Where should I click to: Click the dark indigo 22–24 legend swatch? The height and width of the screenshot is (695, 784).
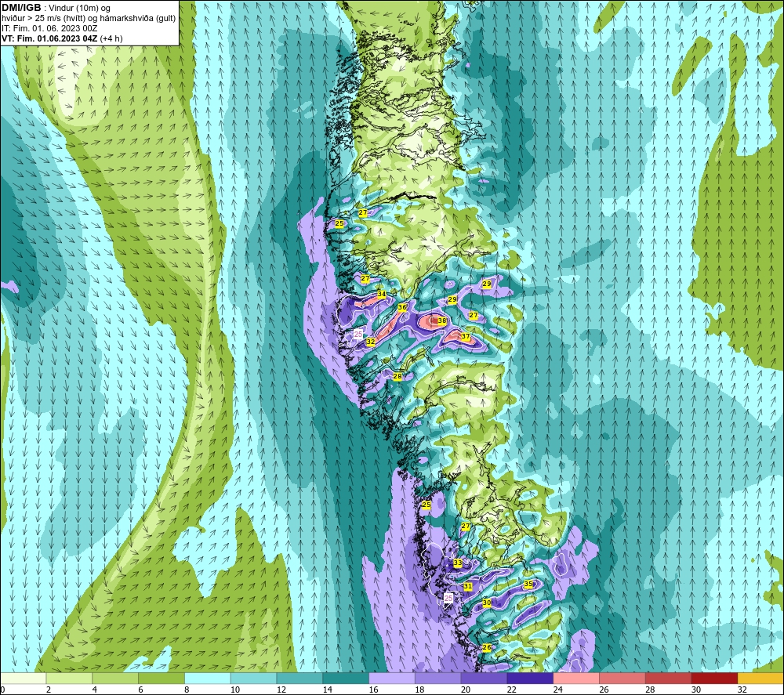pyautogui.click(x=530, y=678)
